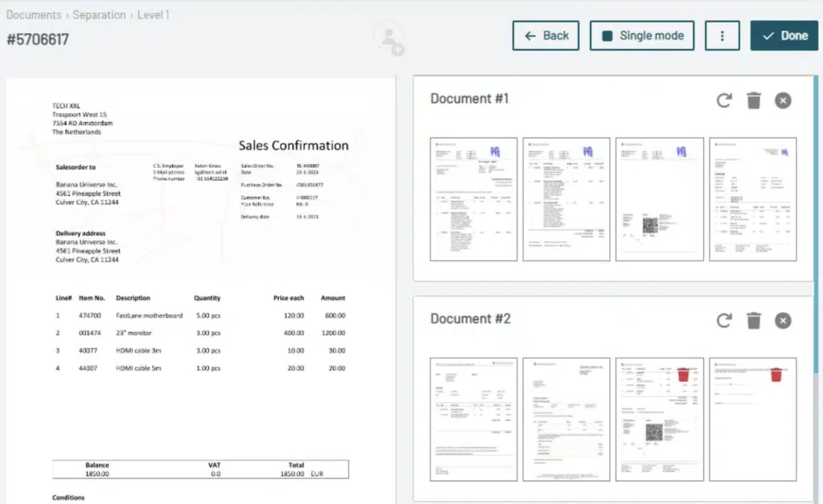Click red trash icon on fourth Document #2 page
The height and width of the screenshot is (504, 823).
pyautogui.click(x=776, y=375)
